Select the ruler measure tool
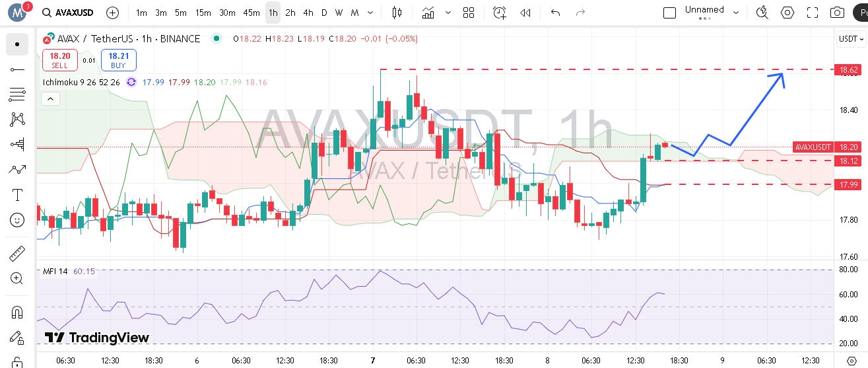 pos(17,254)
